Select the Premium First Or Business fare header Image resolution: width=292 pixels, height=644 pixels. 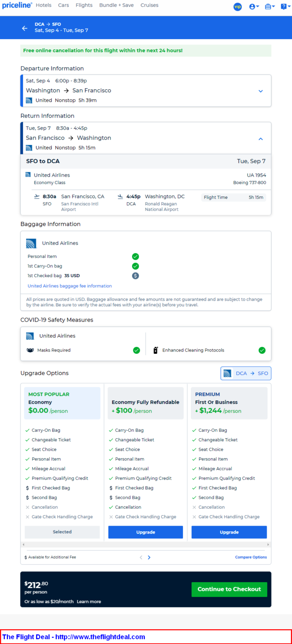(x=229, y=403)
